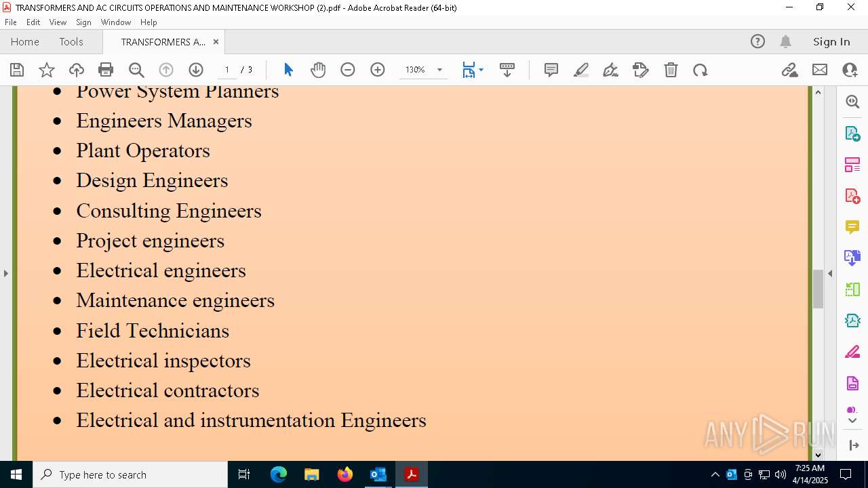The image size is (868, 488).
Task: Rotate the page with the rotate icon
Action: pos(701,70)
